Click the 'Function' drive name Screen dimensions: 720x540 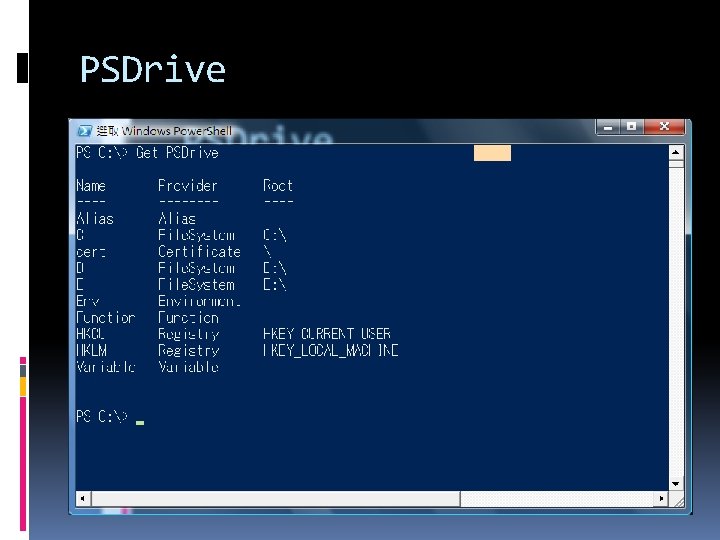106,318
